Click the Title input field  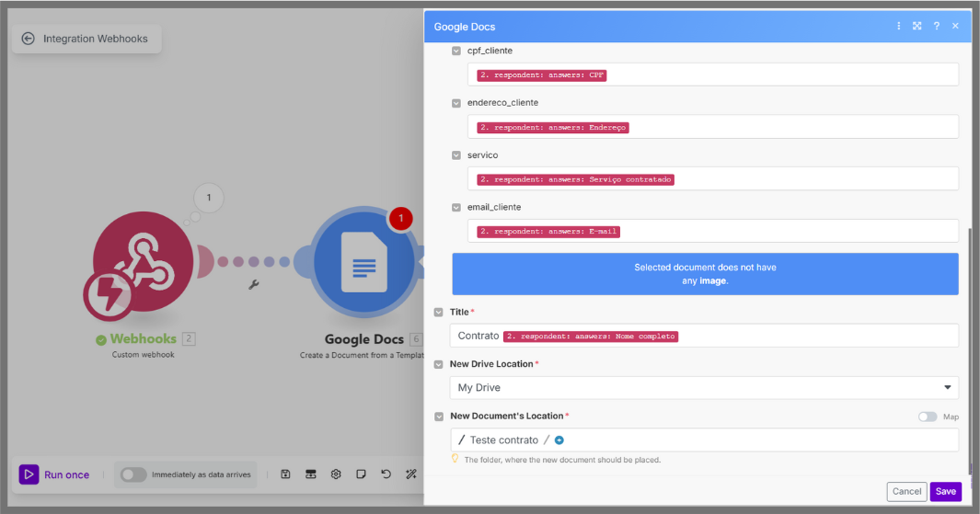tap(704, 336)
